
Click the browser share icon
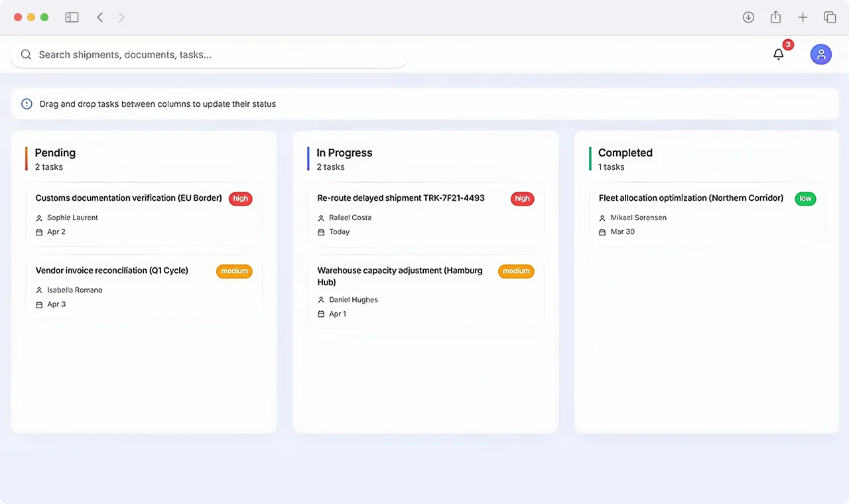(775, 17)
